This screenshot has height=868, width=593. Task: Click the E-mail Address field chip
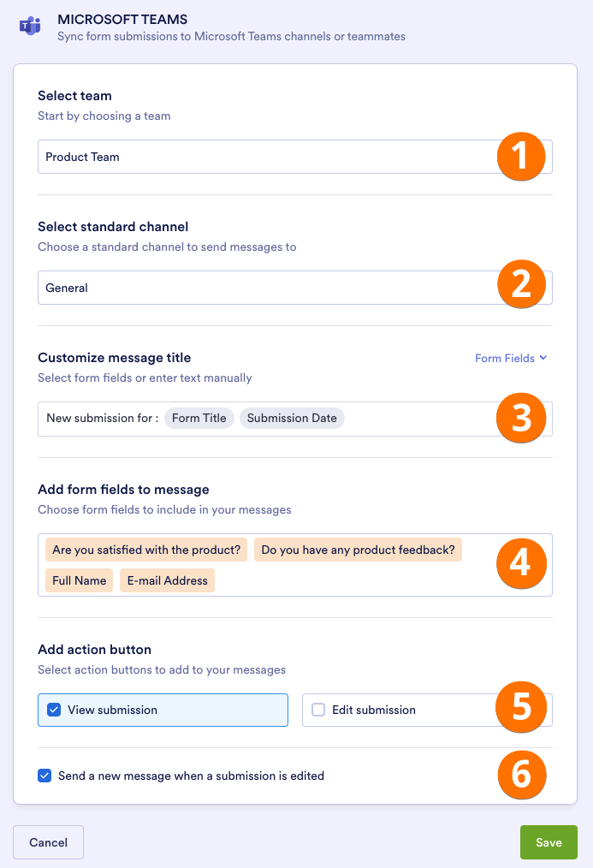168,580
